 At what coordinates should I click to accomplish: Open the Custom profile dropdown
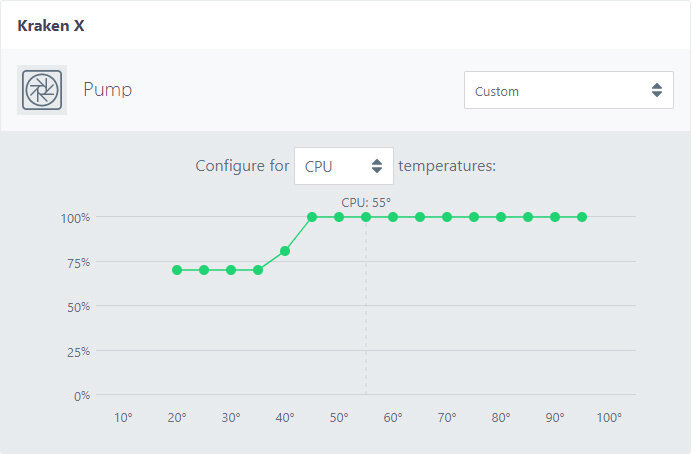(569, 90)
